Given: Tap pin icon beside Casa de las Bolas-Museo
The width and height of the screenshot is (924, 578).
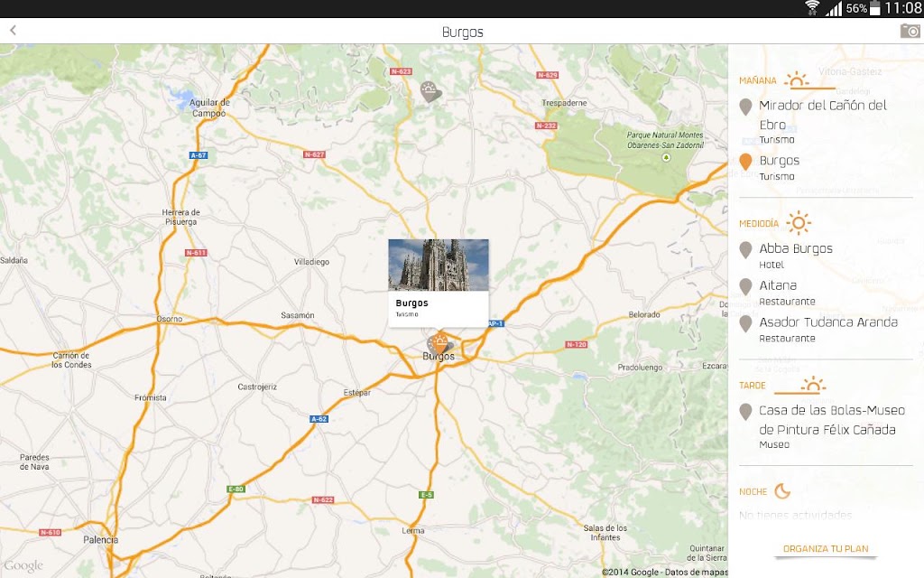Looking at the screenshot, I should click(x=745, y=412).
